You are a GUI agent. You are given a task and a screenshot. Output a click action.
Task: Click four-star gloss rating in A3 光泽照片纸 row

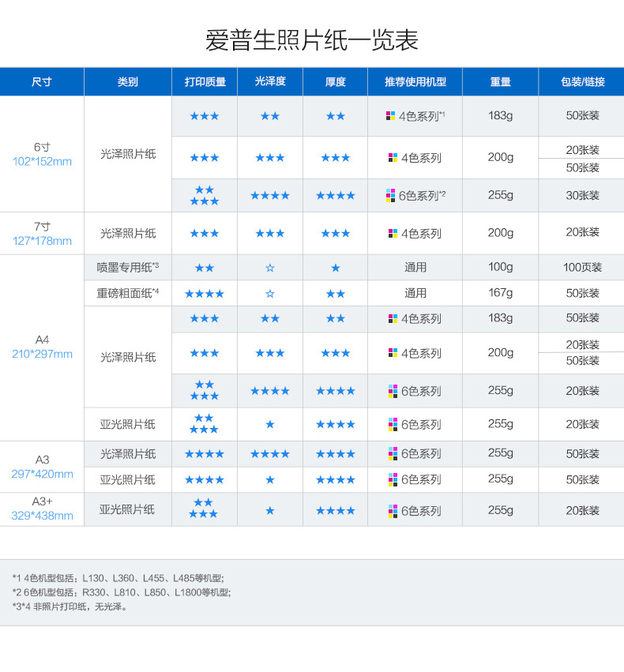pyautogui.click(x=270, y=454)
